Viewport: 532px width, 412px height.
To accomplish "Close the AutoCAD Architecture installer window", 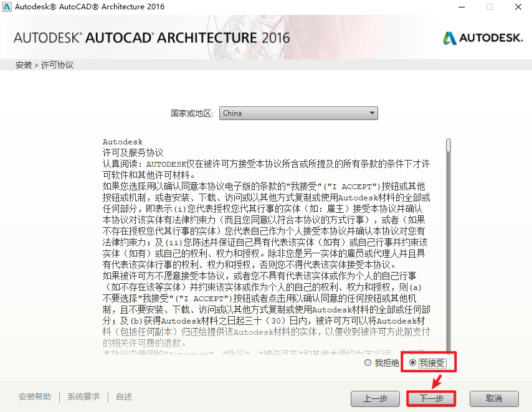I will pyautogui.click(x=518, y=7).
